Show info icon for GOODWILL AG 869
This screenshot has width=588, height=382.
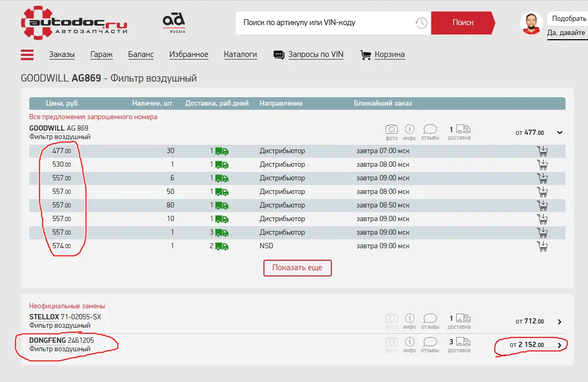[x=409, y=129]
